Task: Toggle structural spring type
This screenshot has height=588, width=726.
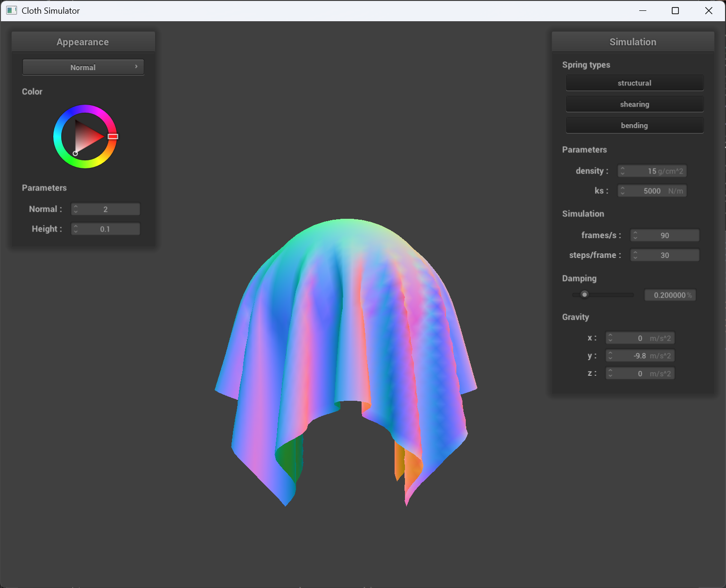Action: coord(635,83)
